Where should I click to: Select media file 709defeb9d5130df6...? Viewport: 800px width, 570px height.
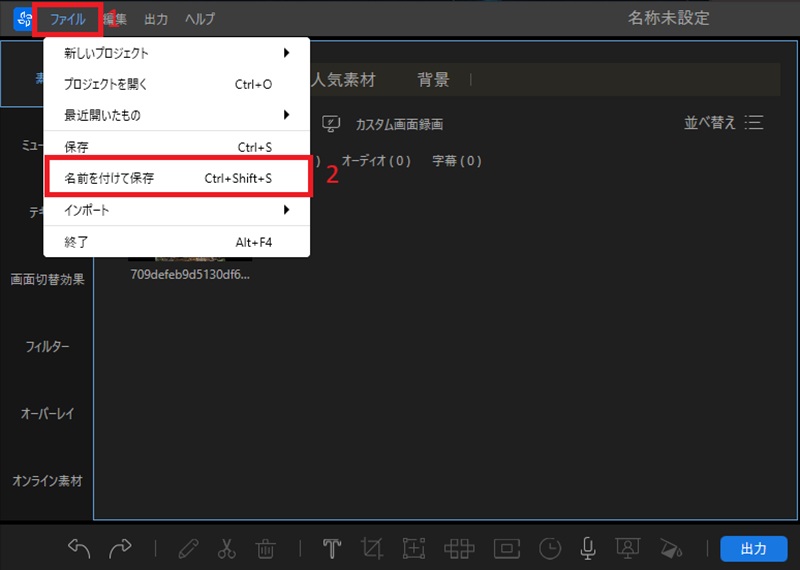[190, 275]
